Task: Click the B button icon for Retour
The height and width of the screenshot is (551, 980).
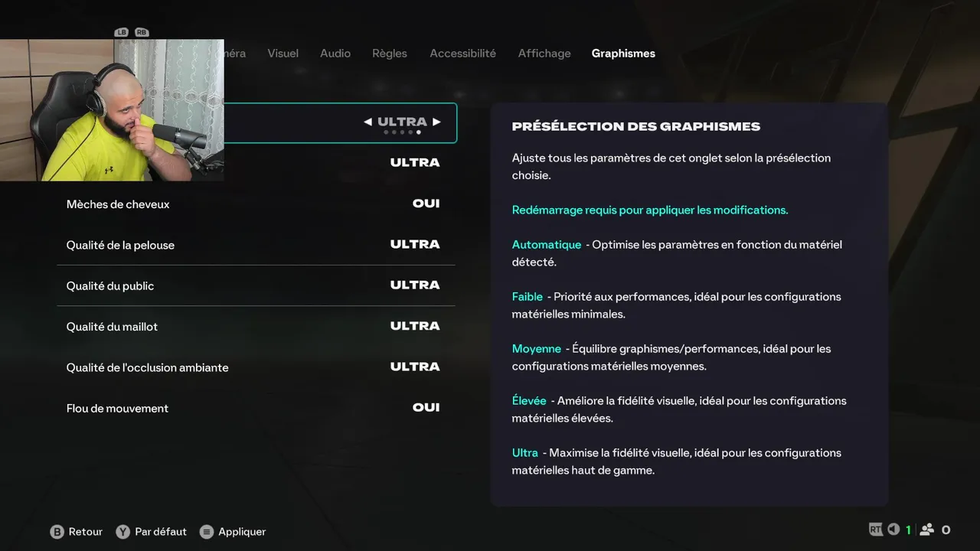Action: tap(57, 532)
